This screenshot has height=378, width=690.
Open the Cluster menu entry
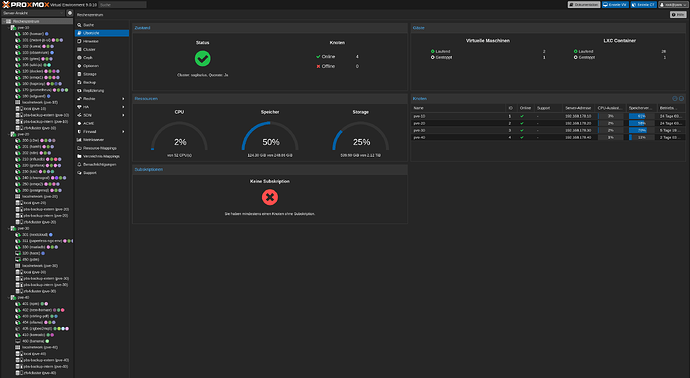point(102,49)
